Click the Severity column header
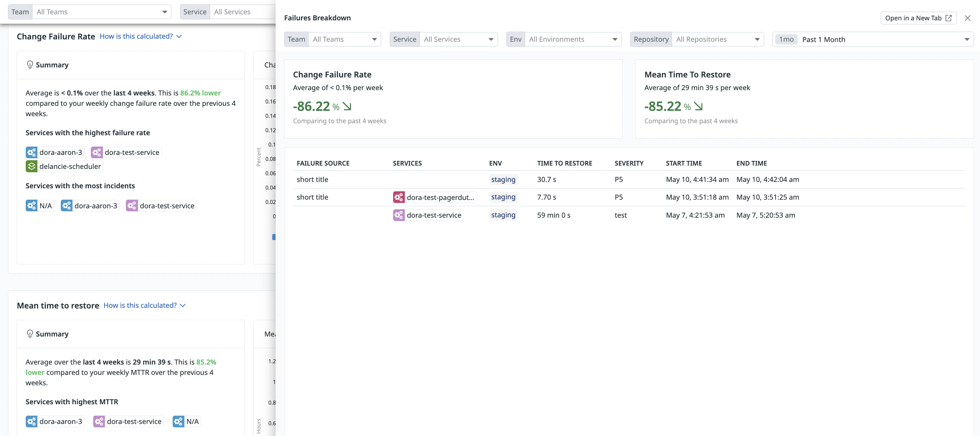Screen dimensions: 980x436 click(629, 163)
